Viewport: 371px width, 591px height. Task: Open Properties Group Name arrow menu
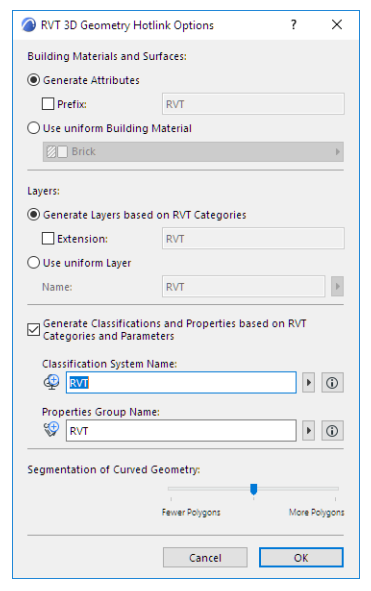point(308,431)
